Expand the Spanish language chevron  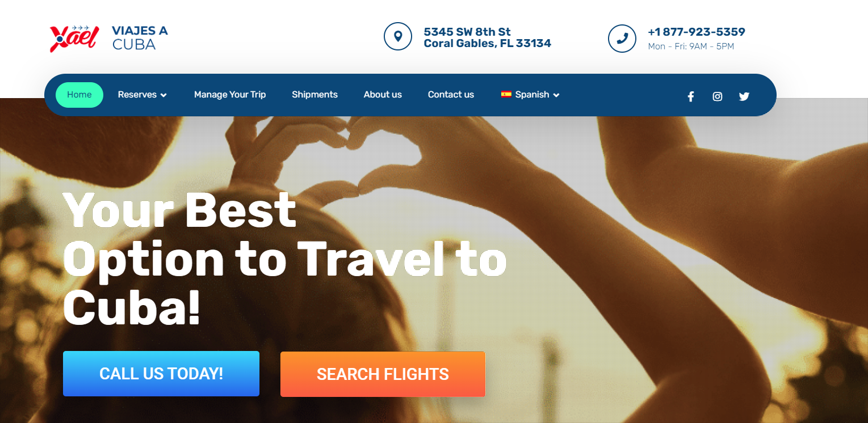click(x=556, y=95)
